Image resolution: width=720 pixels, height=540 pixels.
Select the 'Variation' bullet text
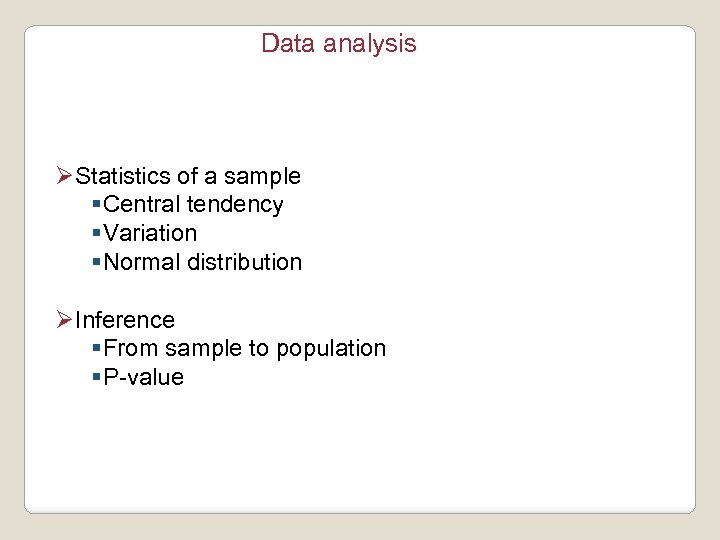[x=150, y=234]
